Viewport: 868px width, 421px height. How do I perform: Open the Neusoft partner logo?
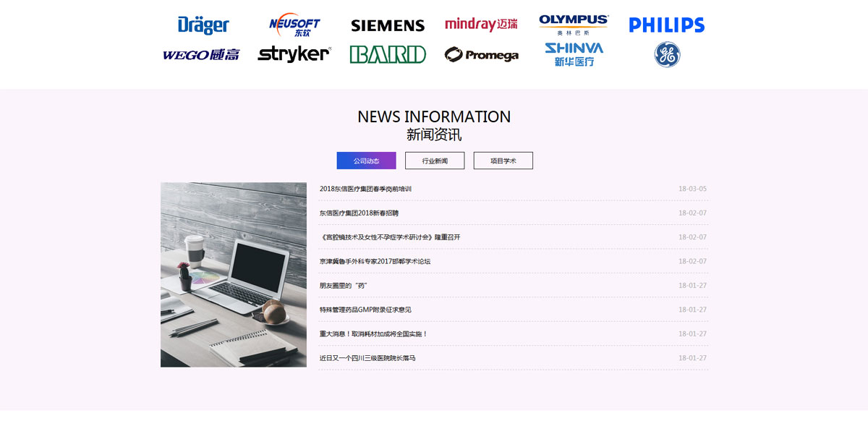[x=294, y=25]
